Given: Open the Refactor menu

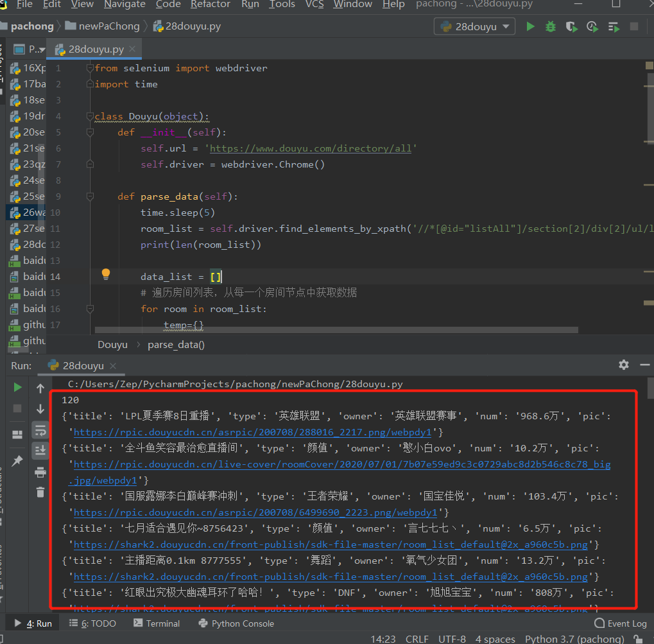Looking at the screenshot, I should [x=211, y=4].
